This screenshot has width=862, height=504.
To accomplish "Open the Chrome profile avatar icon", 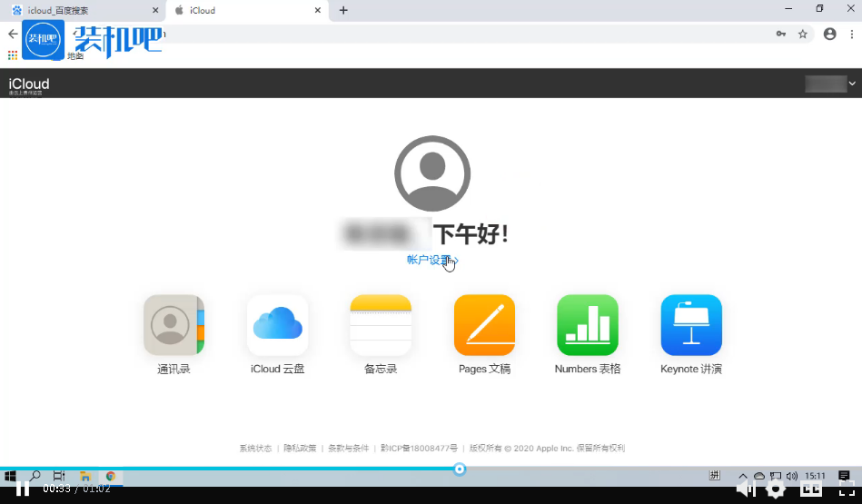I will [x=829, y=34].
